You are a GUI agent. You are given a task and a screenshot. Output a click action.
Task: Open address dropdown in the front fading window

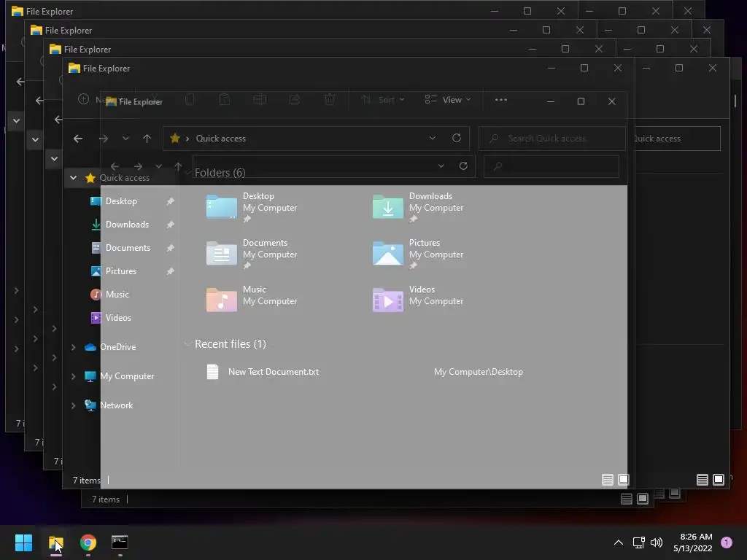point(441,166)
